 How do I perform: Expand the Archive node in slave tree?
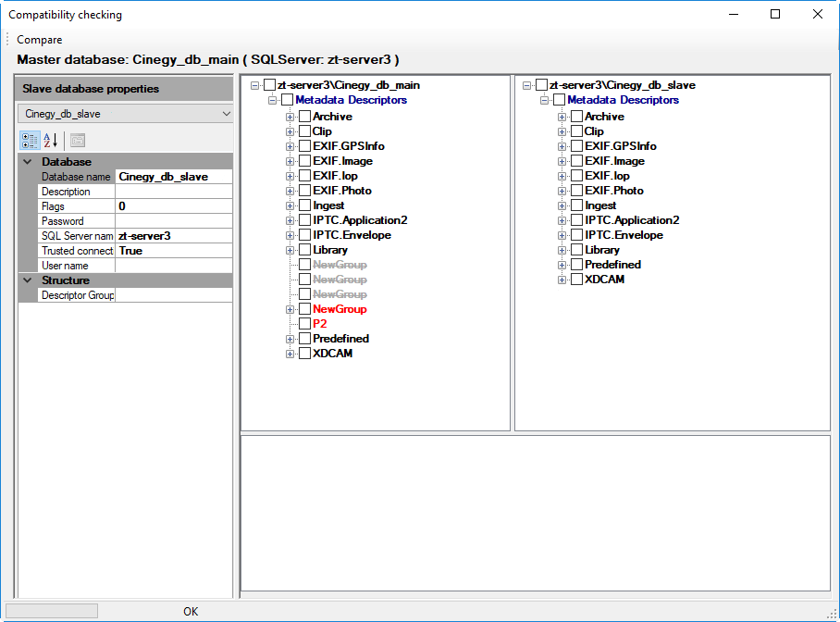pos(562,117)
